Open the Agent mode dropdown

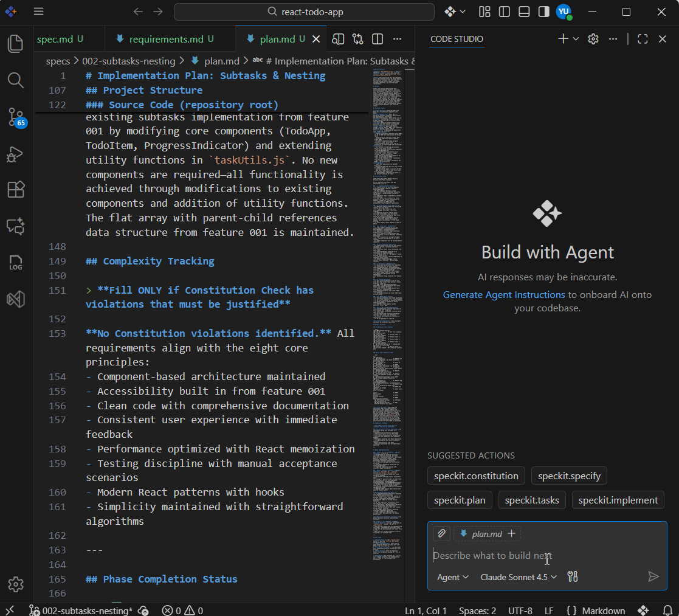453,576
